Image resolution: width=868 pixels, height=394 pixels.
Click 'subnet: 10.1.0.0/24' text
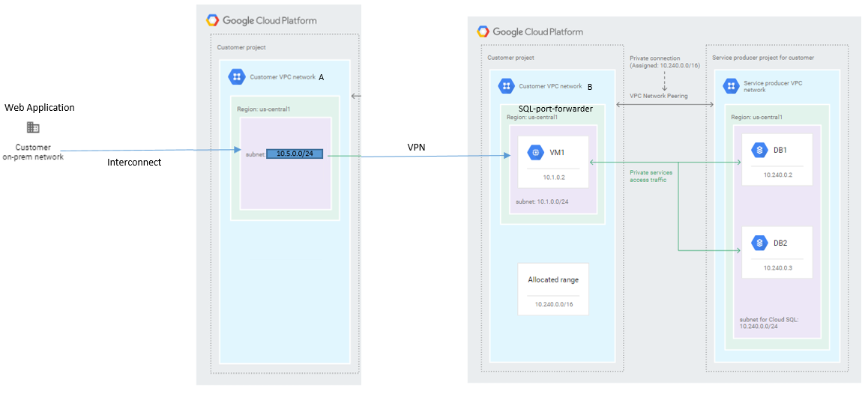(x=543, y=202)
